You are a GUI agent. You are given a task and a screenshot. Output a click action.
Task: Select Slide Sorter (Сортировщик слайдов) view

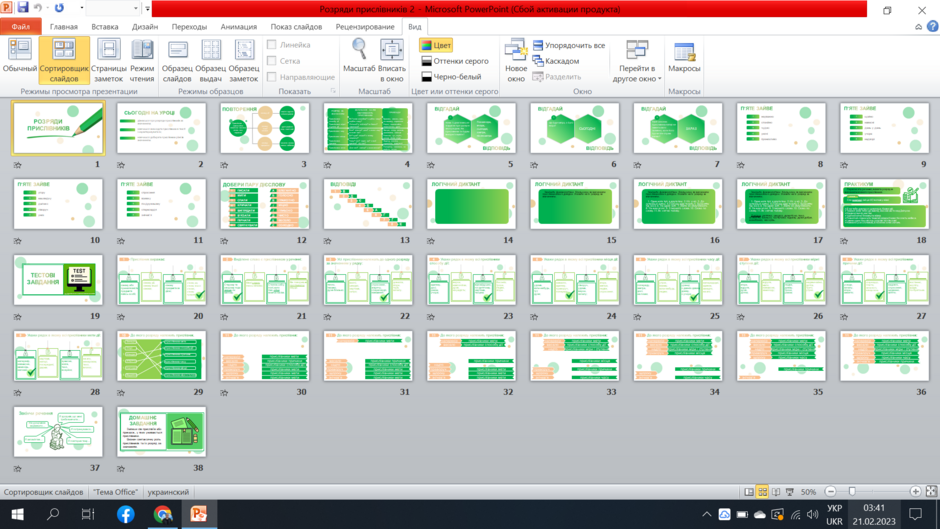[x=64, y=59]
